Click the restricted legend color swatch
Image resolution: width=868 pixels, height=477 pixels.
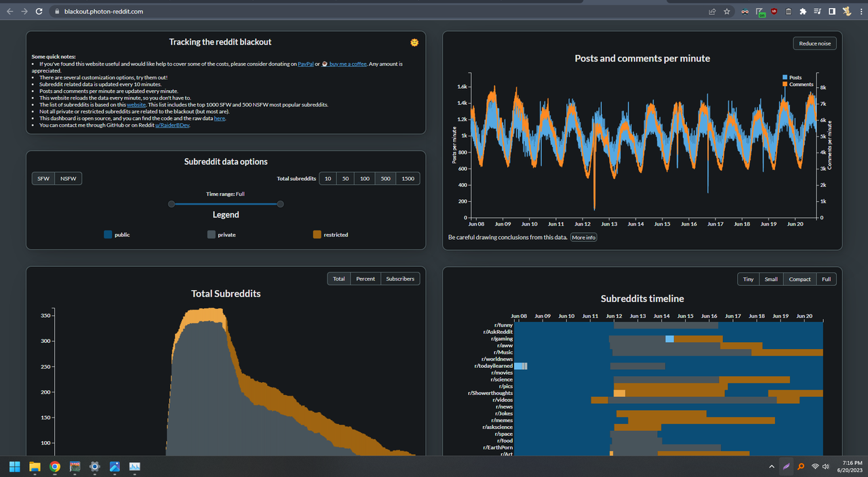pyautogui.click(x=317, y=234)
